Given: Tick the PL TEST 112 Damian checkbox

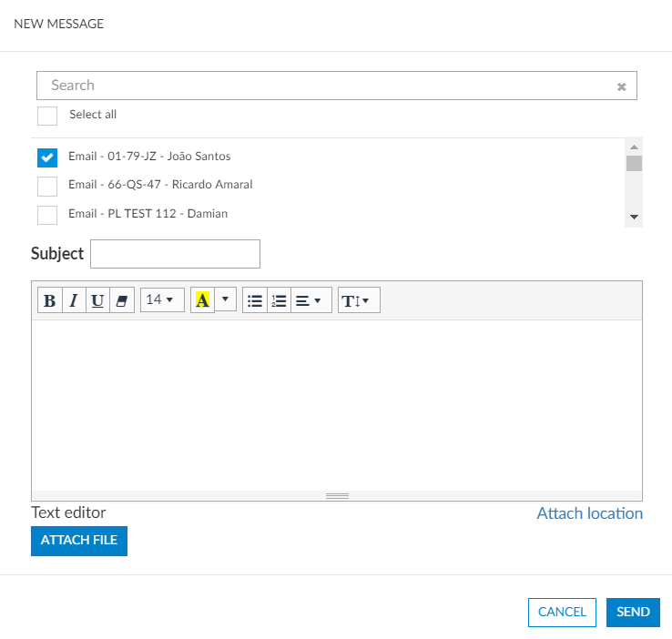Looking at the screenshot, I should pyautogui.click(x=47, y=215).
